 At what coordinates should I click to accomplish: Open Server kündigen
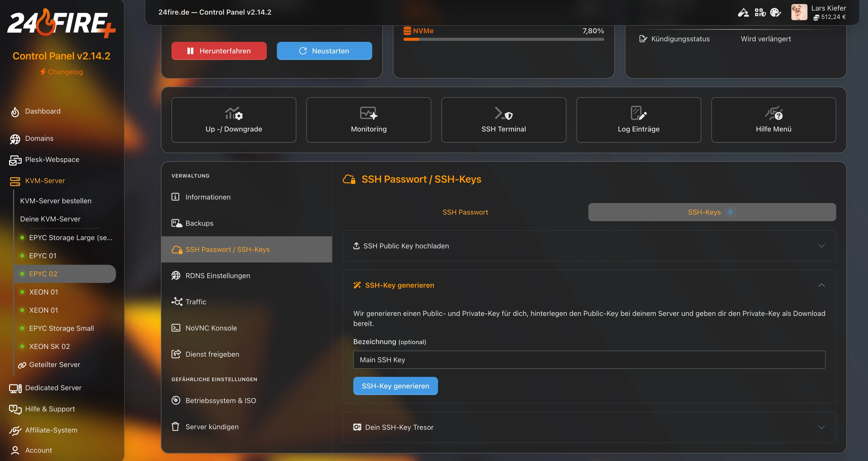pyautogui.click(x=247, y=427)
